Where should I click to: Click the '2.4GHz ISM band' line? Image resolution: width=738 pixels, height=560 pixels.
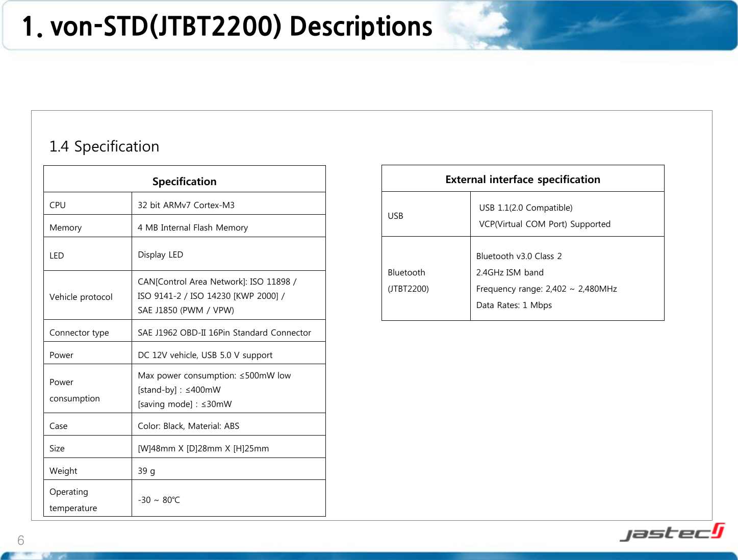click(510, 272)
